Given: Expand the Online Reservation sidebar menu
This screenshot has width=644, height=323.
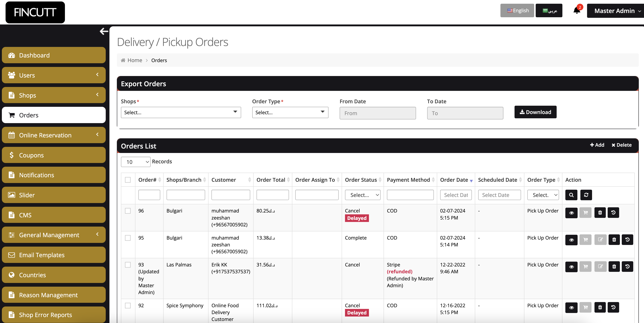Looking at the screenshot, I should point(53,135).
